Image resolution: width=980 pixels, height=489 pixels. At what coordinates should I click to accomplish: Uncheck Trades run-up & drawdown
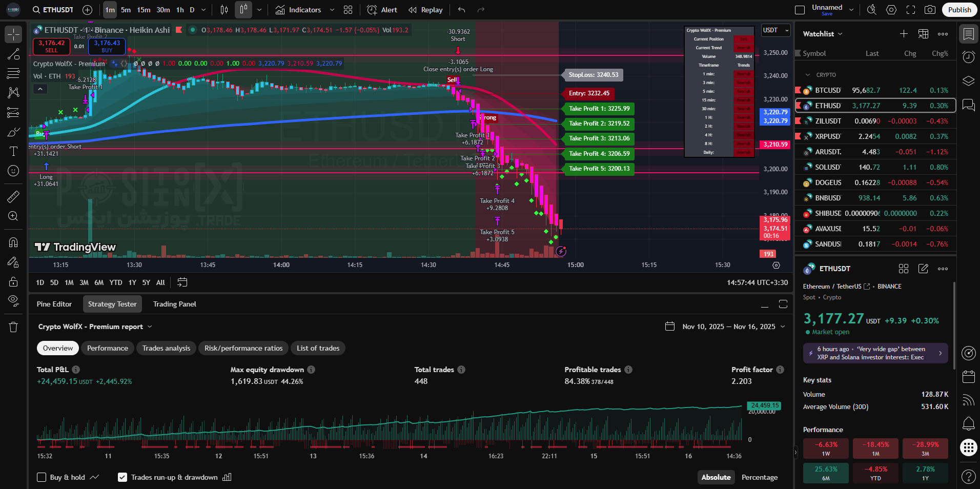point(122,477)
